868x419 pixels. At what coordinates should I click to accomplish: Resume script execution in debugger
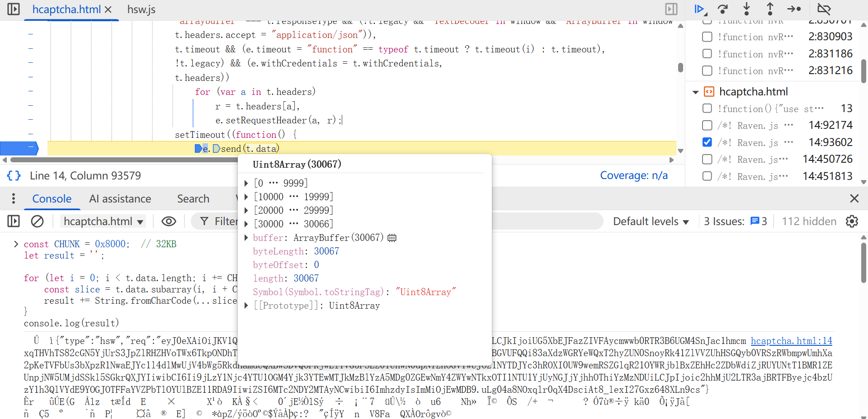tap(699, 9)
